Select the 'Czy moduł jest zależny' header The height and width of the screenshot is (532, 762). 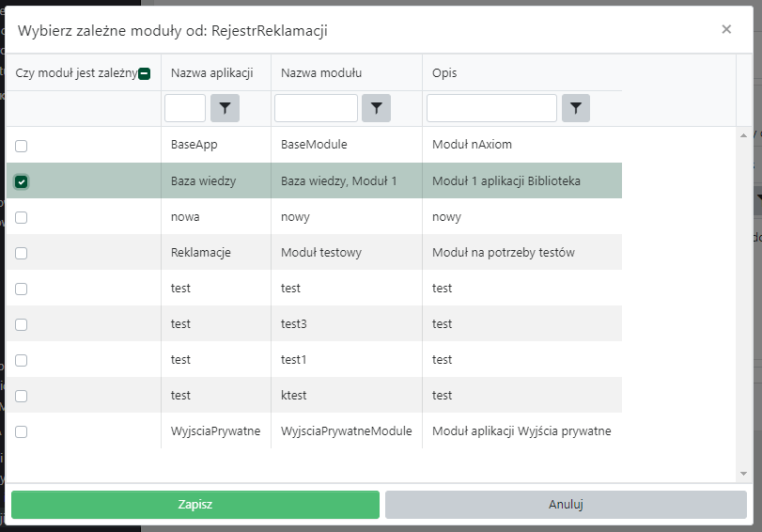[x=76, y=73]
